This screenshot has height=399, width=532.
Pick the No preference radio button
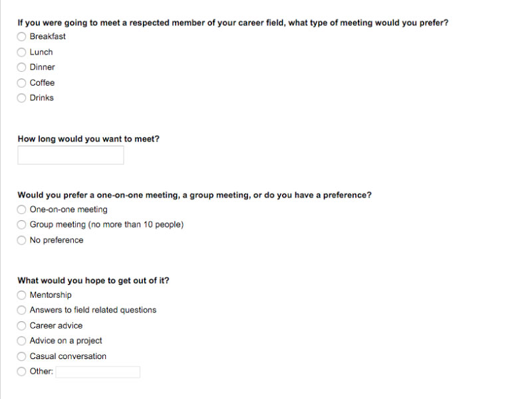tap(21, 240)
